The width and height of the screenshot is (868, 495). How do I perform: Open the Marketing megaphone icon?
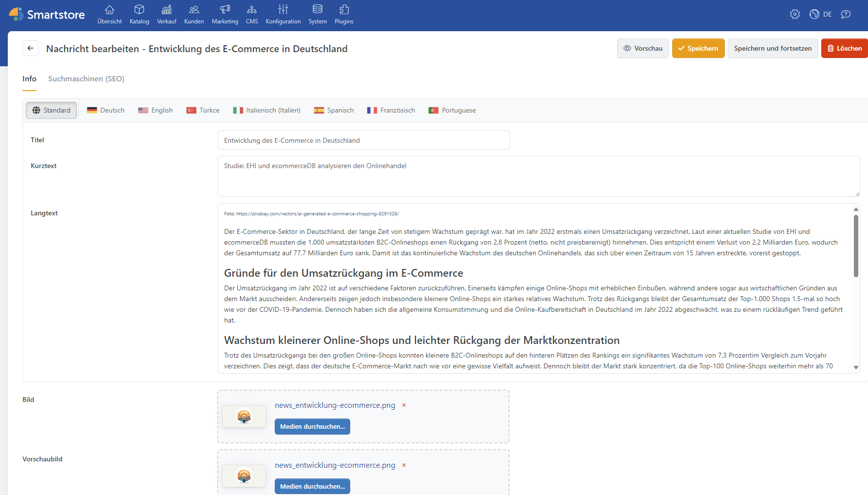225,10
